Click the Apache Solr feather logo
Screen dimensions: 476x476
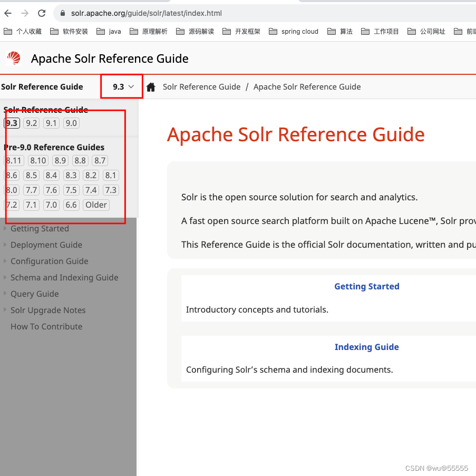pyautogui.click(x=13, y=59)
